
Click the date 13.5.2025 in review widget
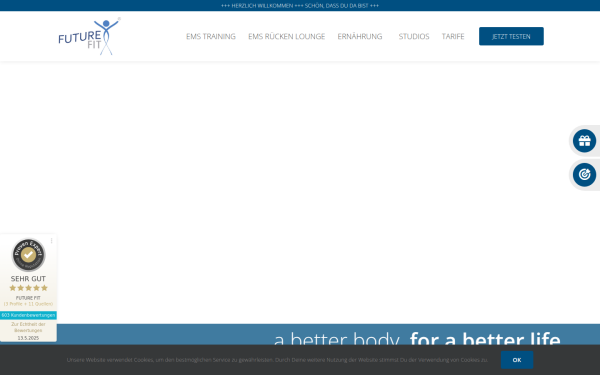[x=28, y=338]
